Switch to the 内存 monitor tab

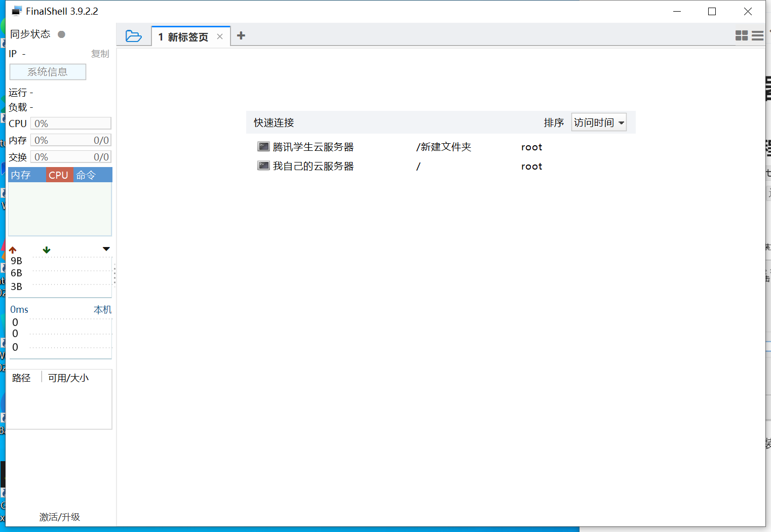tap(20, 175)
